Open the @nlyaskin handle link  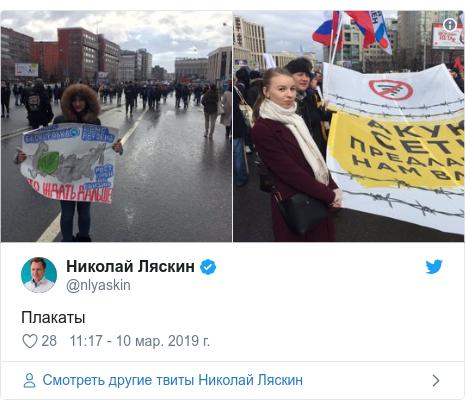tap(98, 286)
